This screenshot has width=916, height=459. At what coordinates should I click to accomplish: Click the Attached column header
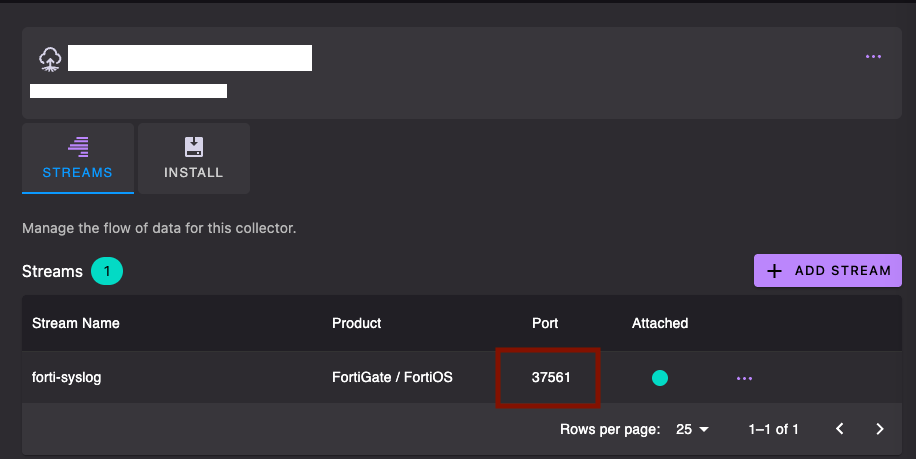(660, 323)
